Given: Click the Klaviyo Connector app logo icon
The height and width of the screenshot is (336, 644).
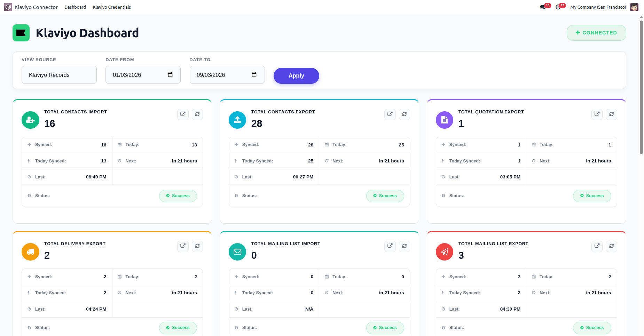Looking at the screenshot, I should pos(8,7).
